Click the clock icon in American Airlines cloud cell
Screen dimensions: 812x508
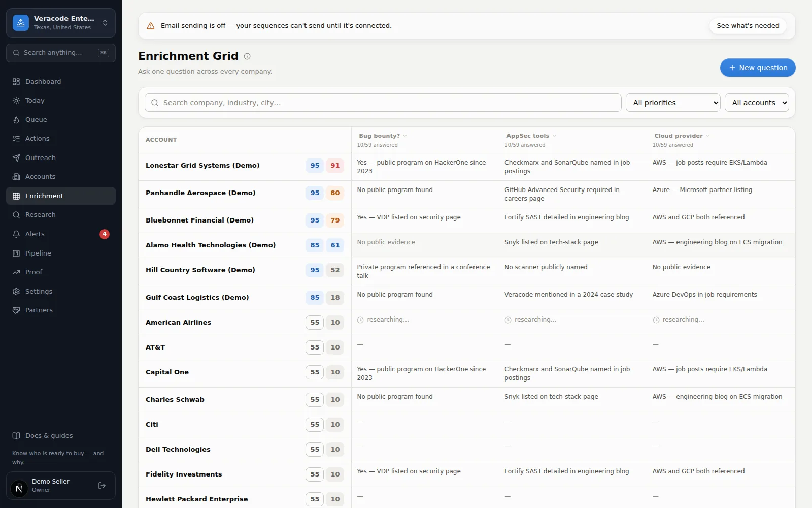point(656,320)
